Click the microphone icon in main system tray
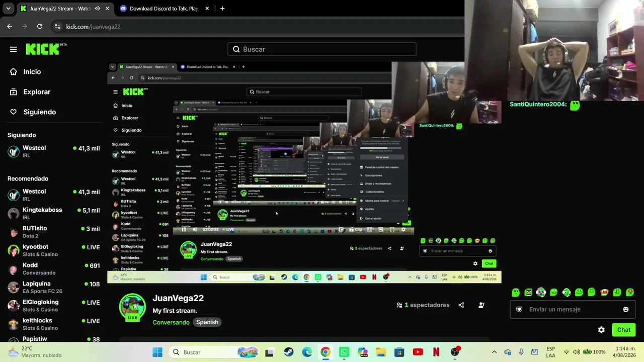 pos(521,352)
